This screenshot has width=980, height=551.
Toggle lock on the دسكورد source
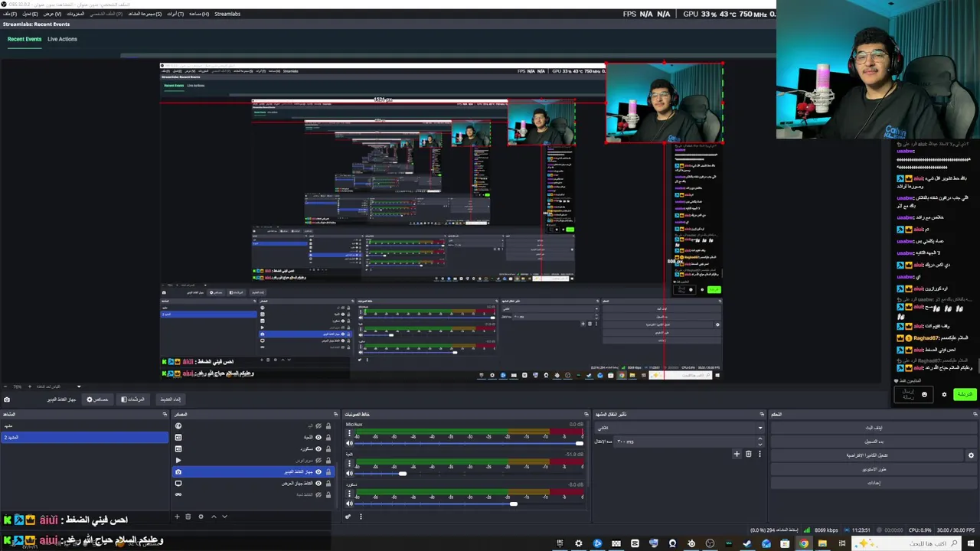tap(328, 449)
